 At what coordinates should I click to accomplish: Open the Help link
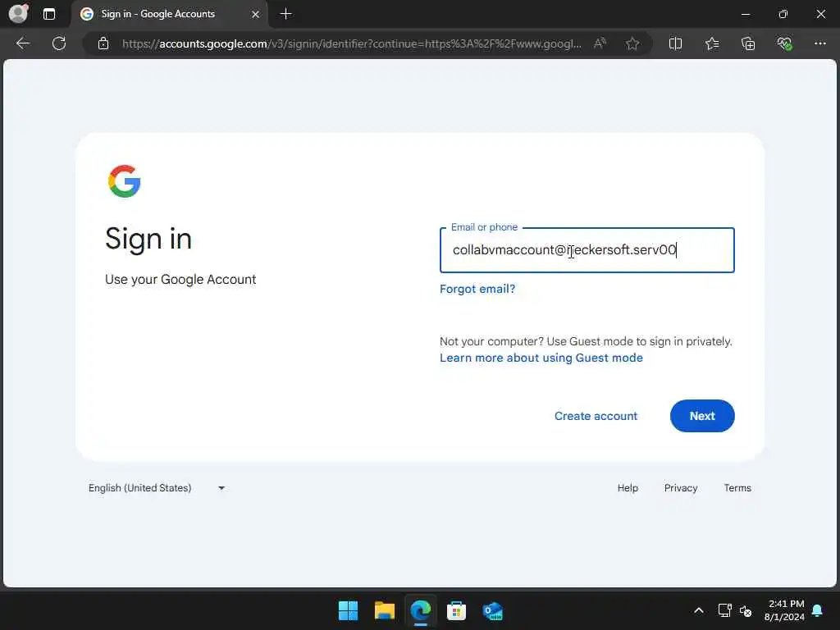628,488
